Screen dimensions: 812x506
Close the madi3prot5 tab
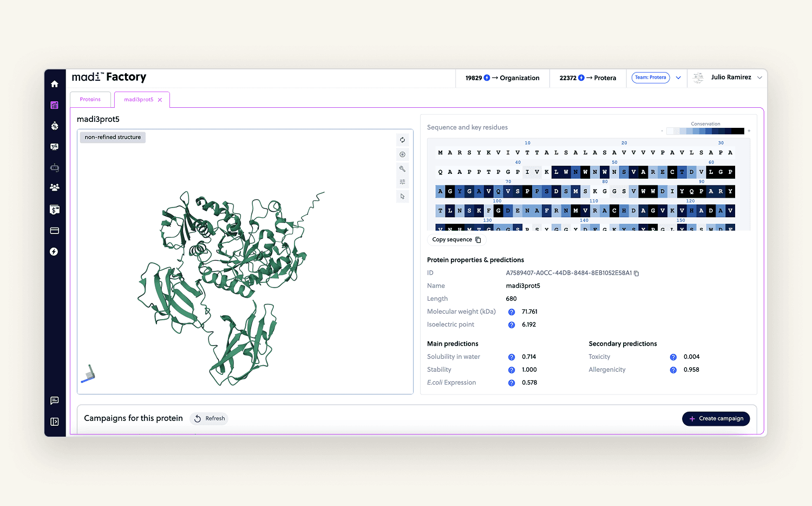coord(160,100)
